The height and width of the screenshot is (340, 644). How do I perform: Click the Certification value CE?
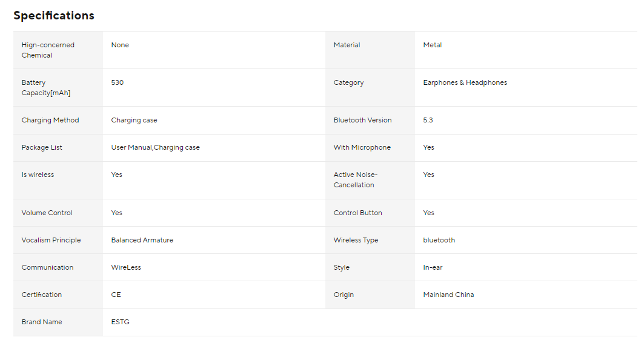(x=116, y=295)
